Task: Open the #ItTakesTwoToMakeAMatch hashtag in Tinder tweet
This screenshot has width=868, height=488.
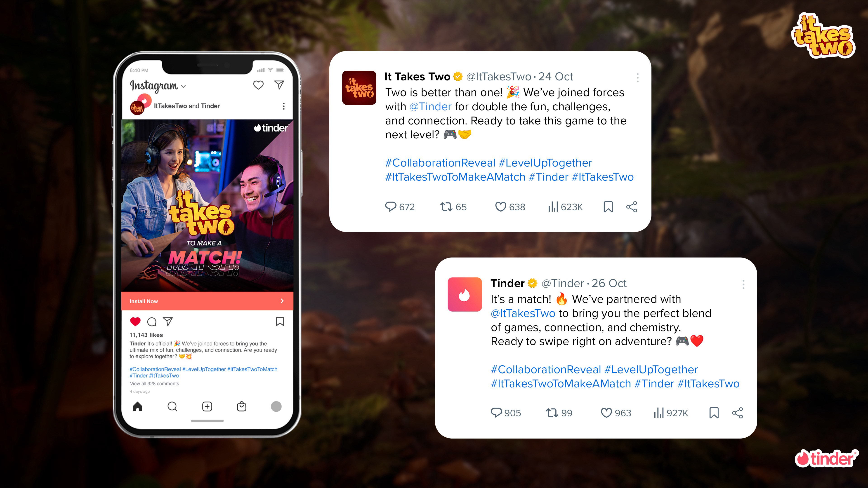Action: 561,384
